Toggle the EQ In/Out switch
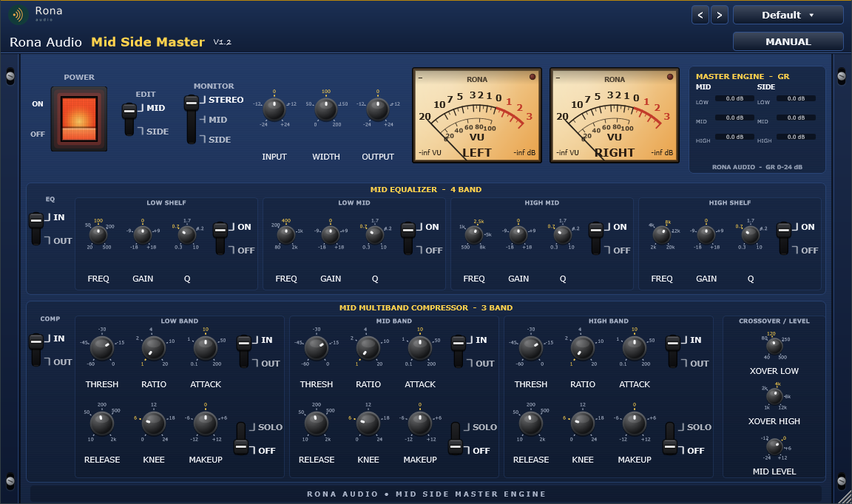 (35, 228)
